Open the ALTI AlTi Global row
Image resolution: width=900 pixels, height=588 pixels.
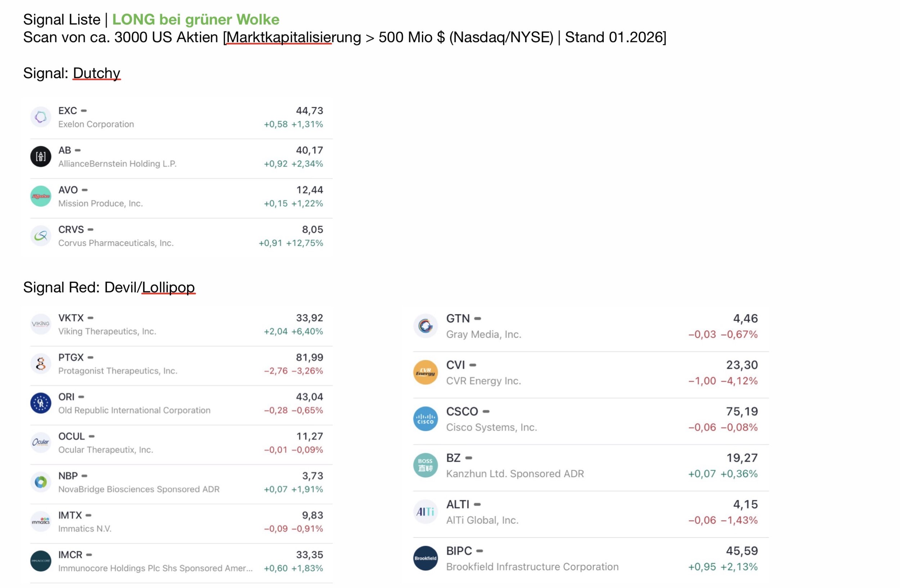pos(590,512)
